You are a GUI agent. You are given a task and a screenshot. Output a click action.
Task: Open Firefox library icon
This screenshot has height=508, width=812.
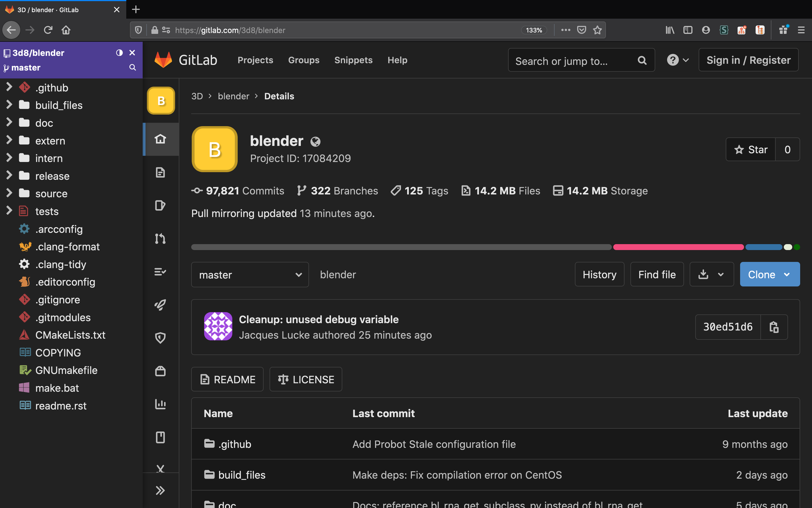click(670, 30)
